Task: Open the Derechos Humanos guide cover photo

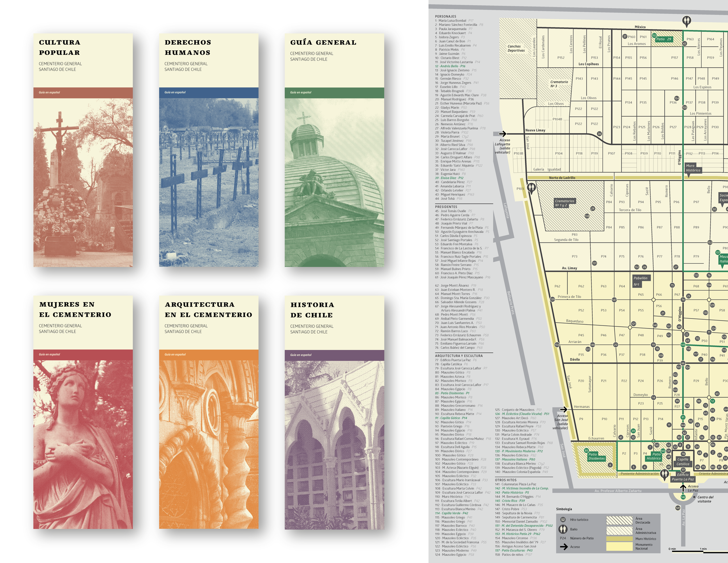Action: [x=209, y=182]
